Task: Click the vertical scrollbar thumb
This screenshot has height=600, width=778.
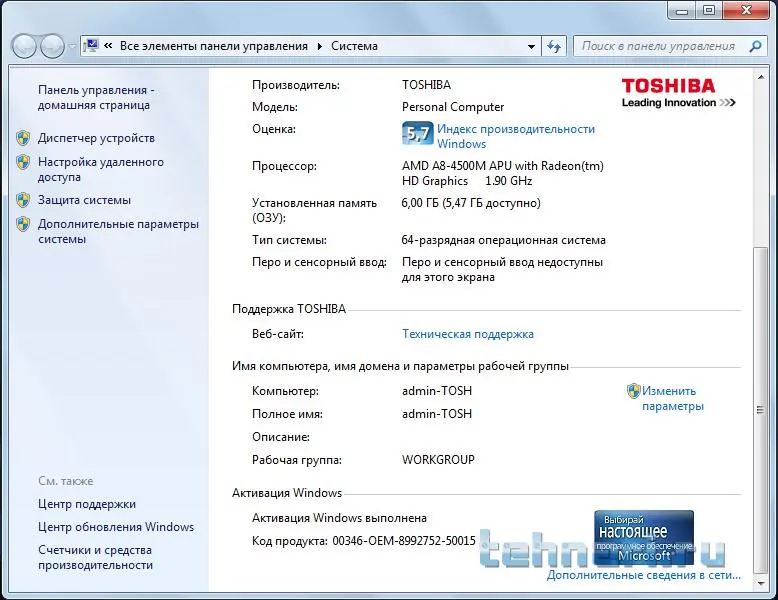Action: coord(760,410)
